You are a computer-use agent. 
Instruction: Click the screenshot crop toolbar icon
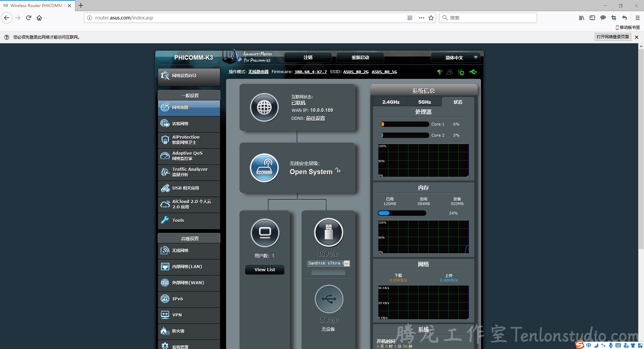(614, 18)
